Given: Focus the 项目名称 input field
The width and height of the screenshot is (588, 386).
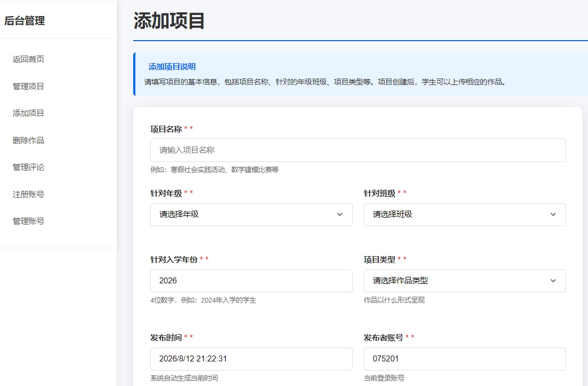Looking at the screenshot, I should coord(358,150).
